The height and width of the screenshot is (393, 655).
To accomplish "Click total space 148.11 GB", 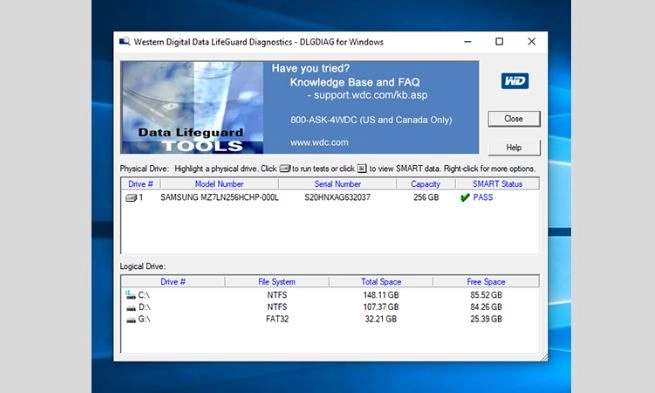I will click(x=381, y=295).
